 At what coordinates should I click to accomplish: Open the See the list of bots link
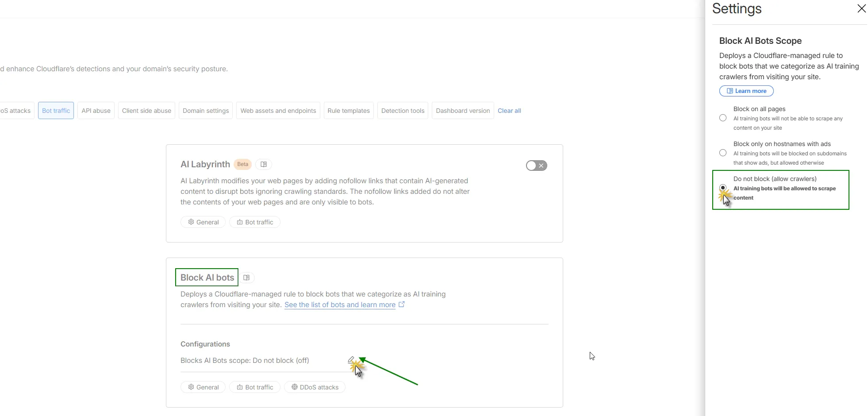click(x=340, y=304)
